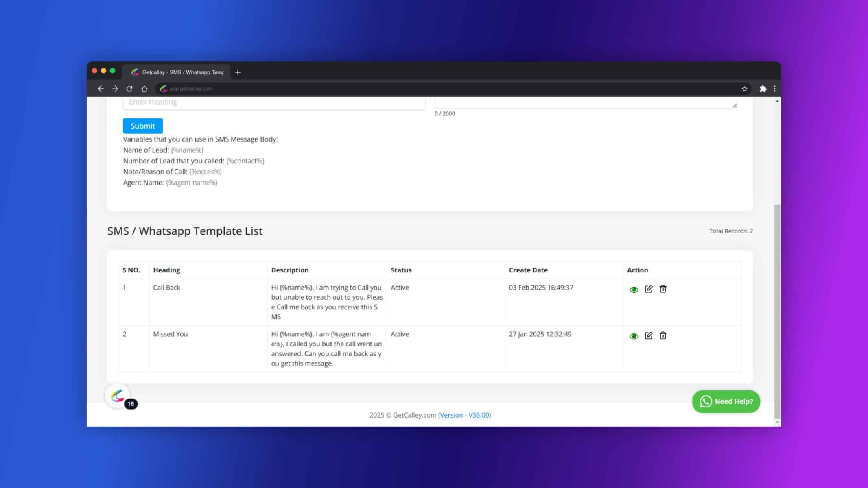Click the edit icon for Missed You template
868x488 pixels.
tap(649, 335)
